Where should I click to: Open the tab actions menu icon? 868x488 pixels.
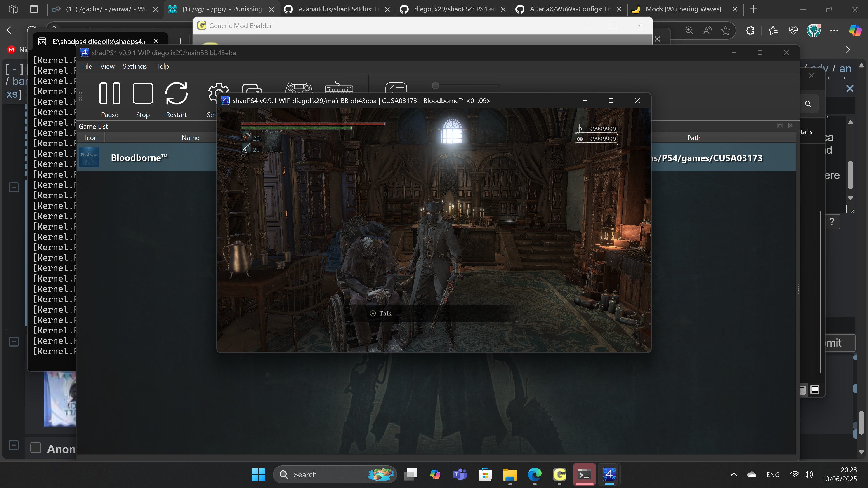(34, 9)
